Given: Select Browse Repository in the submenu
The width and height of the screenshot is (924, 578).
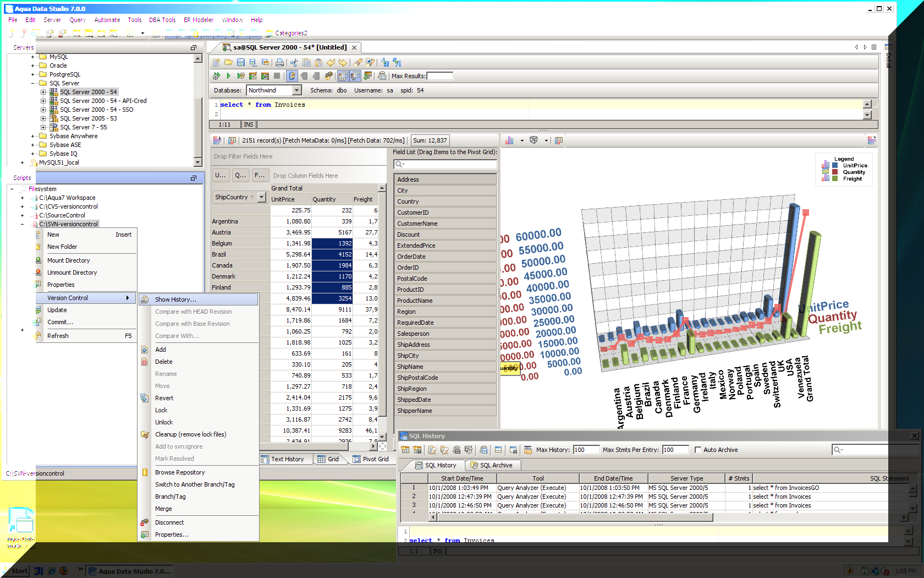Looking at the screenshot, I should click(198, 472).
